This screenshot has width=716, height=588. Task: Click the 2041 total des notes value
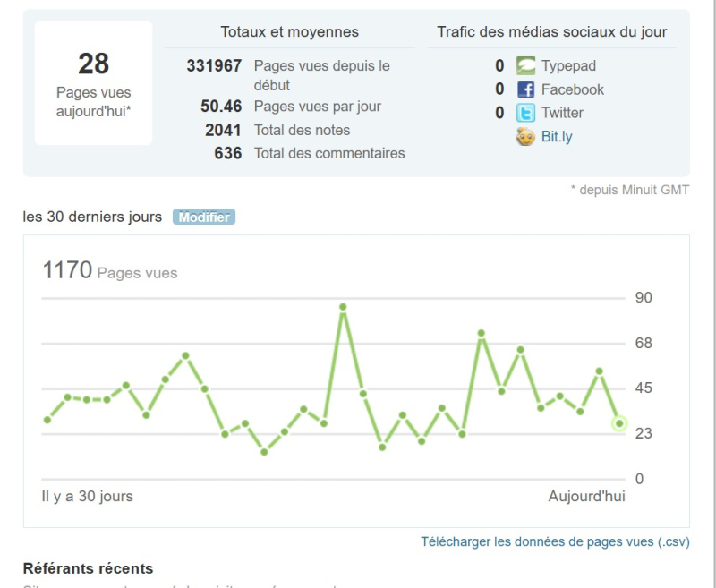pos(223,130)
